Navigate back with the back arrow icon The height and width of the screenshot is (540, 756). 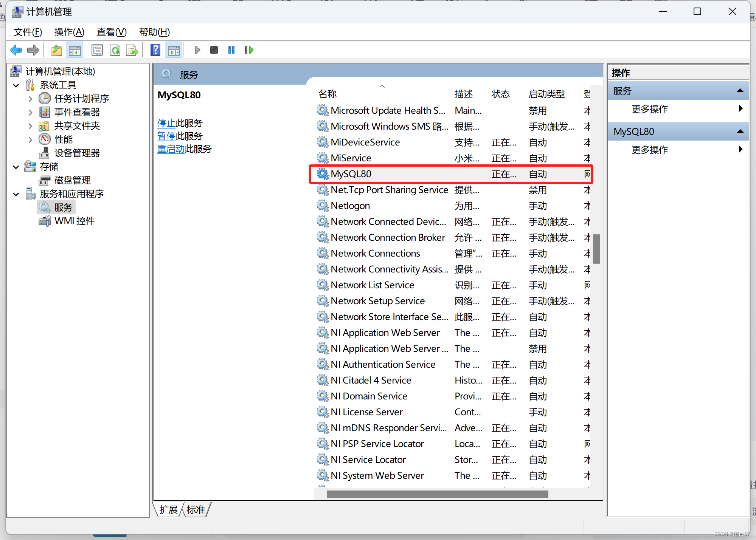pos(16,50)
